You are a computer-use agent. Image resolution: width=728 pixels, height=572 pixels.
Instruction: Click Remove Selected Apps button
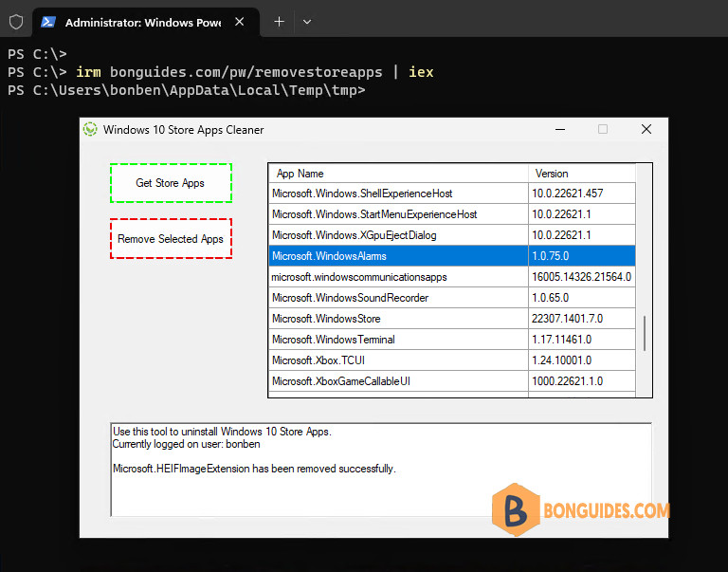pos(171,239)
